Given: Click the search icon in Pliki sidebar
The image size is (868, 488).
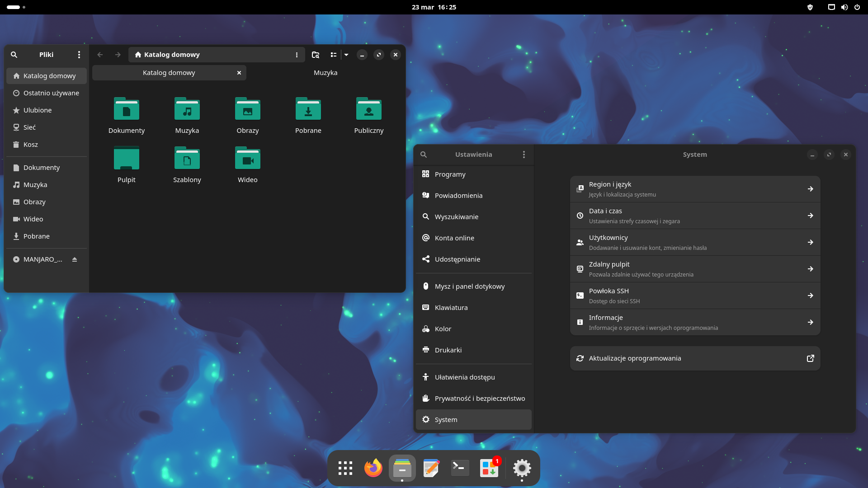Looking at the screenshot, I should (x=14, y=55).
